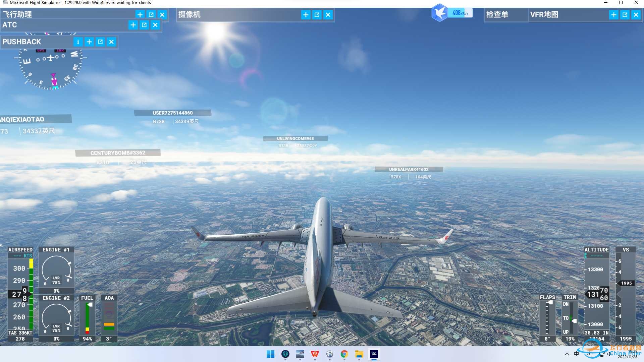Expand the 摄像机 camera panel

click(x=306, y=15)
